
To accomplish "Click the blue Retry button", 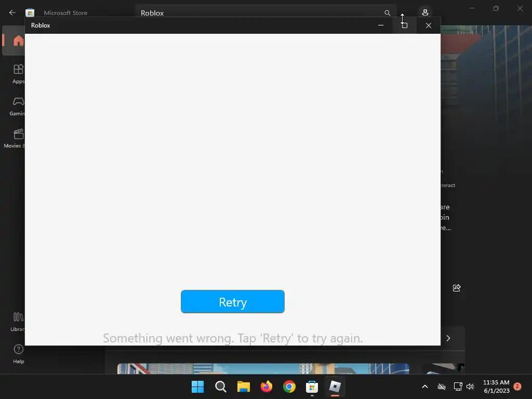I will (x=232, y=301).
